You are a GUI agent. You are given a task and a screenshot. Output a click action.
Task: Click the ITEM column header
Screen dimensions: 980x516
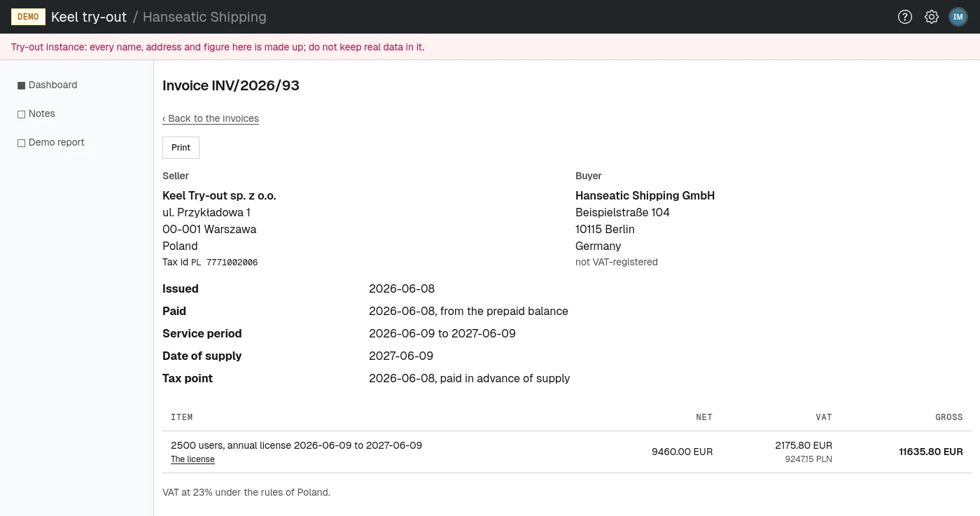[x=182, y=417]
